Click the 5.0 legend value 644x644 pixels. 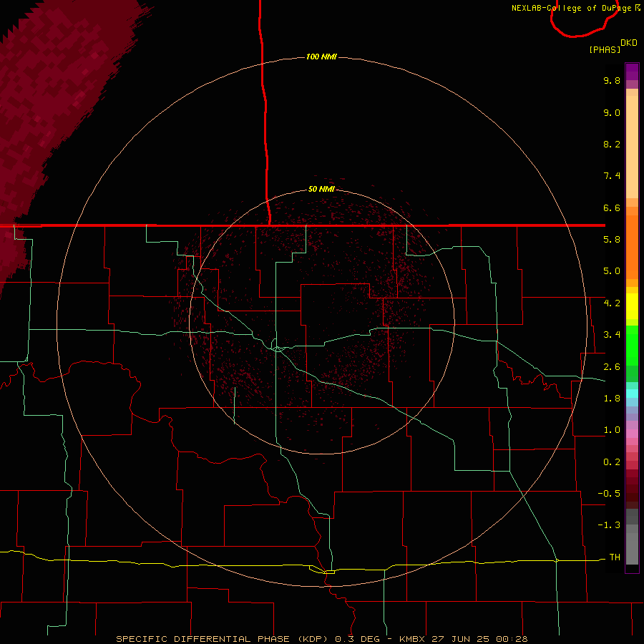click(x=612, y=271)
